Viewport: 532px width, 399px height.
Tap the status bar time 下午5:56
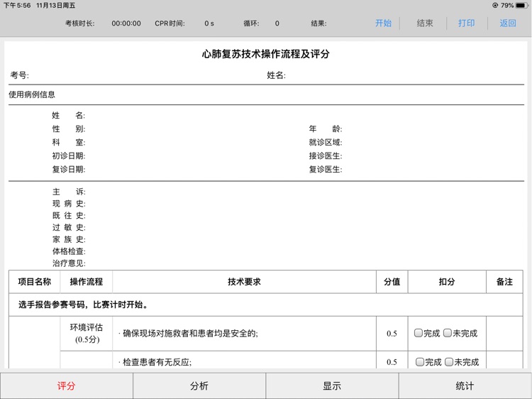[x=17, y=6]
